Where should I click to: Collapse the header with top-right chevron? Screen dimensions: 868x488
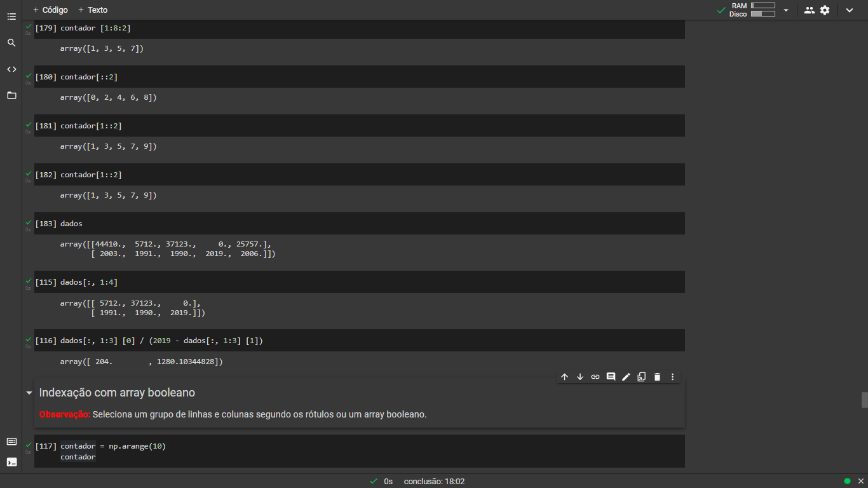(850, 10)
